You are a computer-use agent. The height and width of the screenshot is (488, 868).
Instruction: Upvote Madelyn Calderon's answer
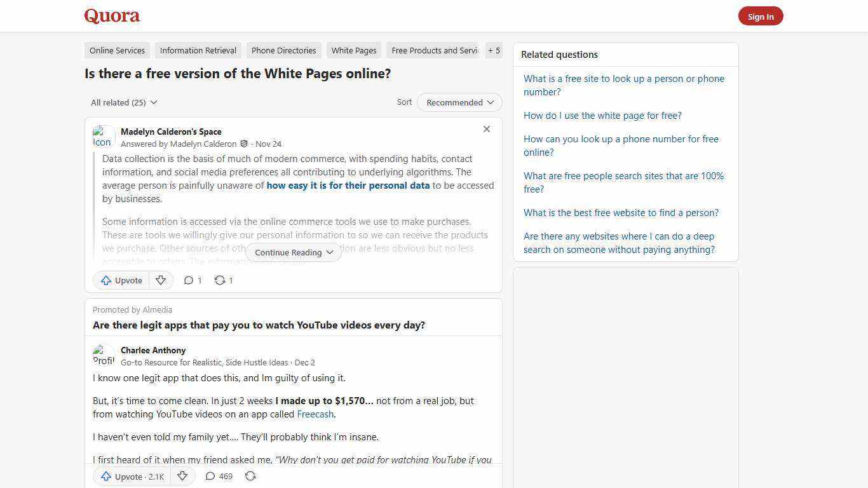click(121, 280)
